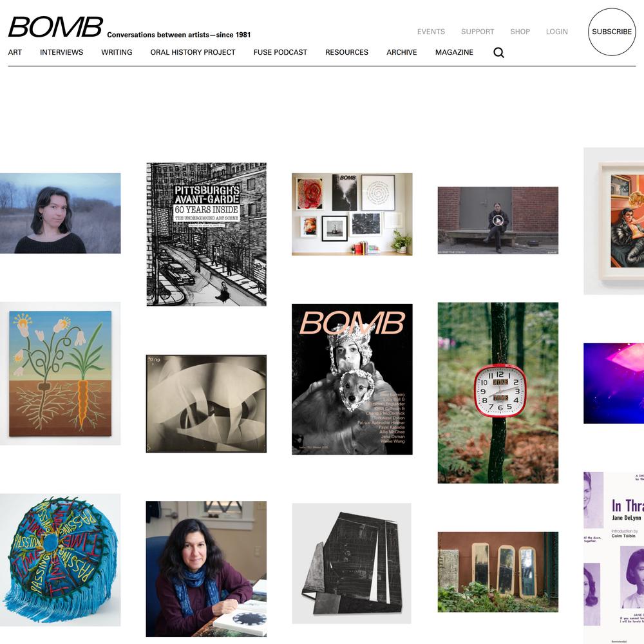Go to the Fuse Podcast page
This screenshot has width=644, height=644.
coord(280,52)
